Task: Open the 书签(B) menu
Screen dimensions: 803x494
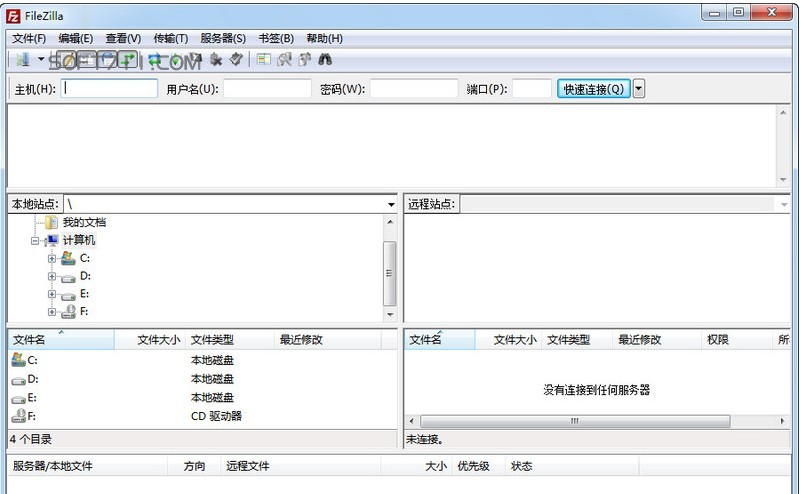Action: [276, 38]
